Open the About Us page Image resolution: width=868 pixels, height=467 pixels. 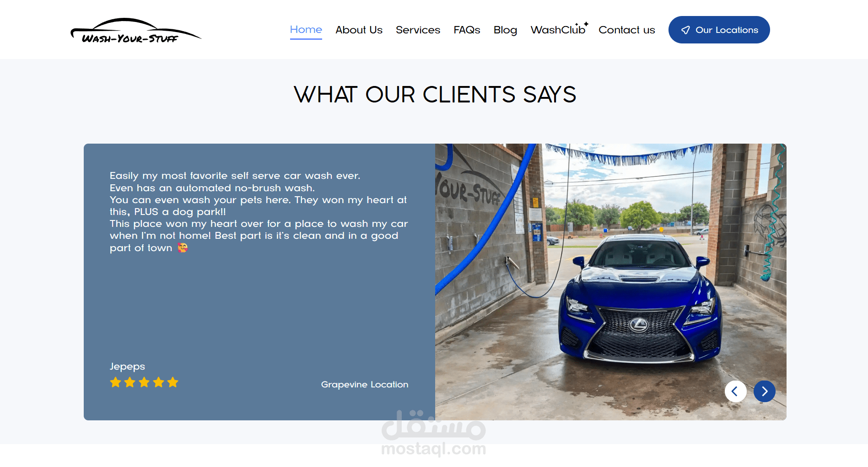[x=359, y=30]
